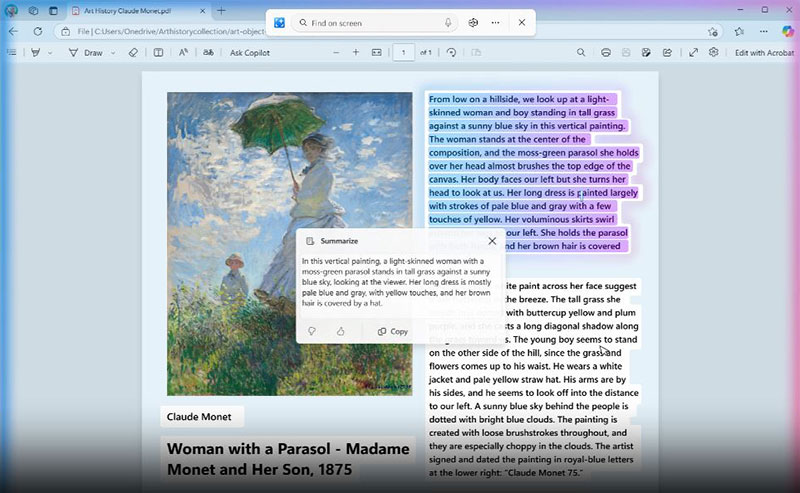Open a new browser tab

(221, 11)
